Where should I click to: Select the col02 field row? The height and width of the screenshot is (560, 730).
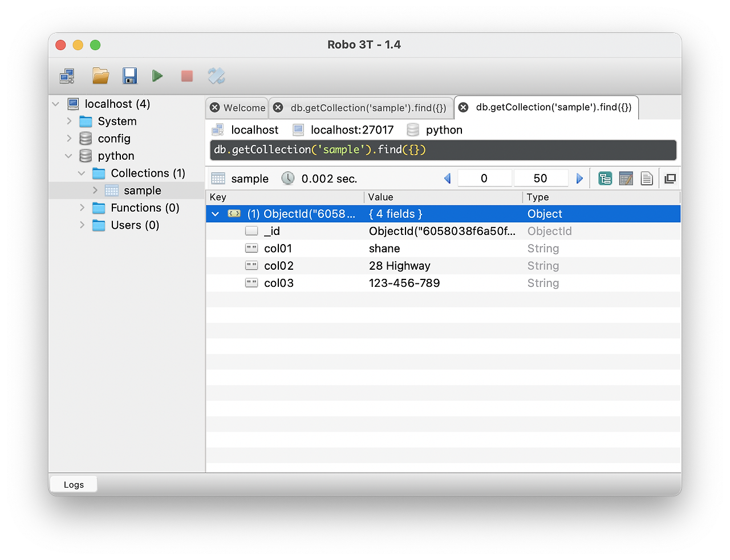[x=443, y=266]
